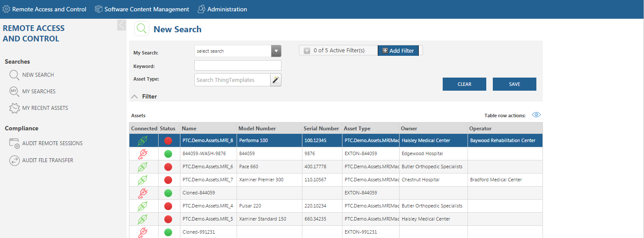Click disconnected plug icon for Cloned-844059
This screenshot has width=644, height=238.
143,193
